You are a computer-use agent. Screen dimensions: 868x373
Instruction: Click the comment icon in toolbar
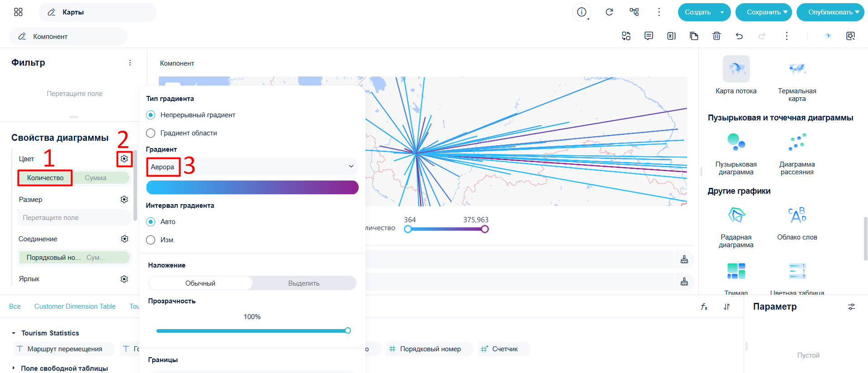point(649,36)
